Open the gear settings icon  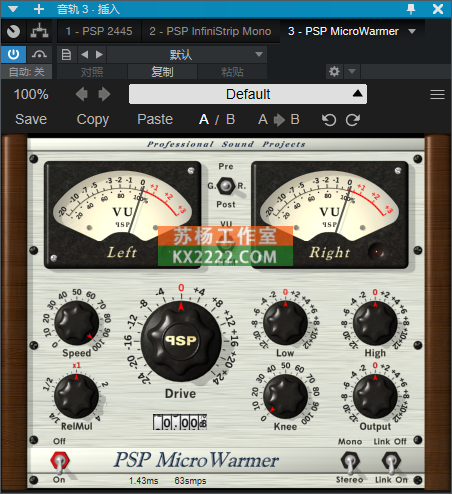tap(334, 71)
